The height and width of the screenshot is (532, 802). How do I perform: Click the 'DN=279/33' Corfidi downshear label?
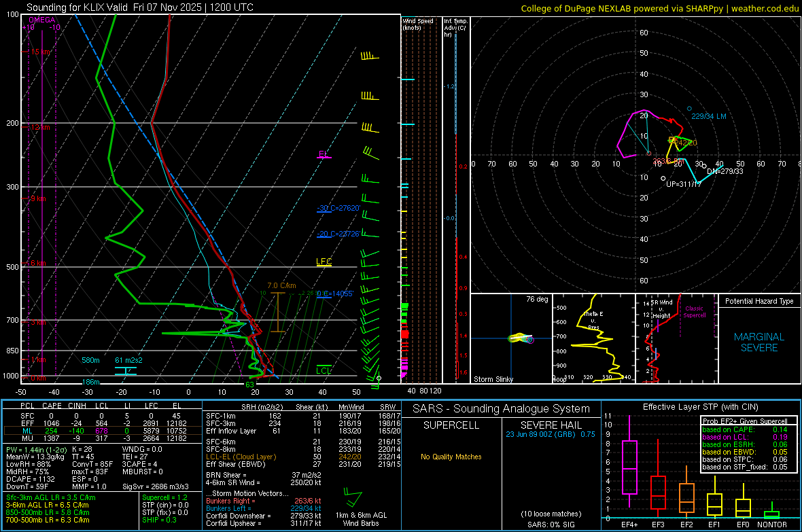(725, 171)
